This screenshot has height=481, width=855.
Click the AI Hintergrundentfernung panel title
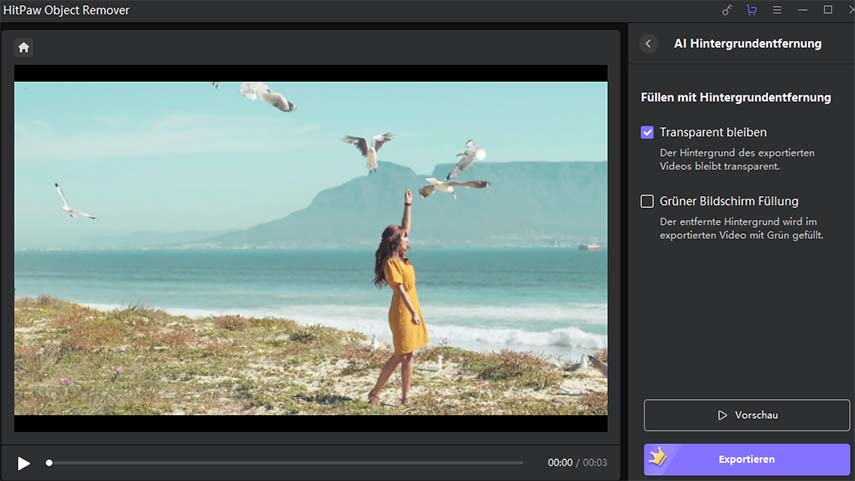748,44
